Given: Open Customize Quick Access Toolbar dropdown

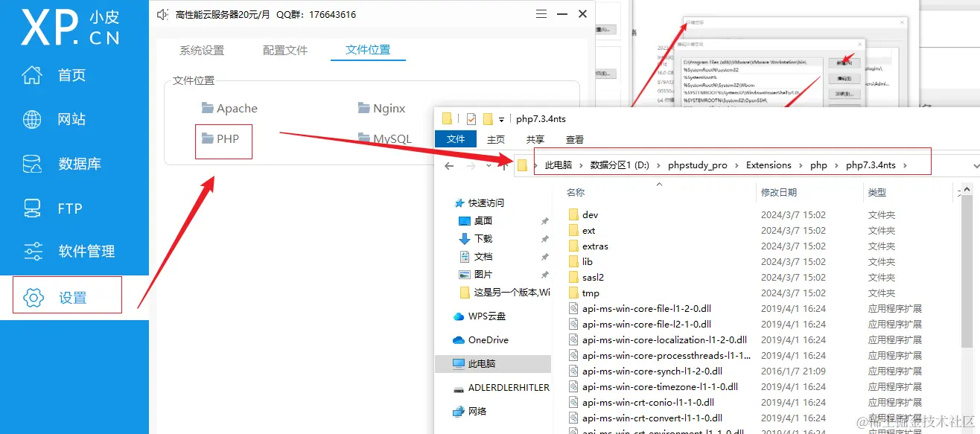Looking at the screenshot, I should click(502, 120).
